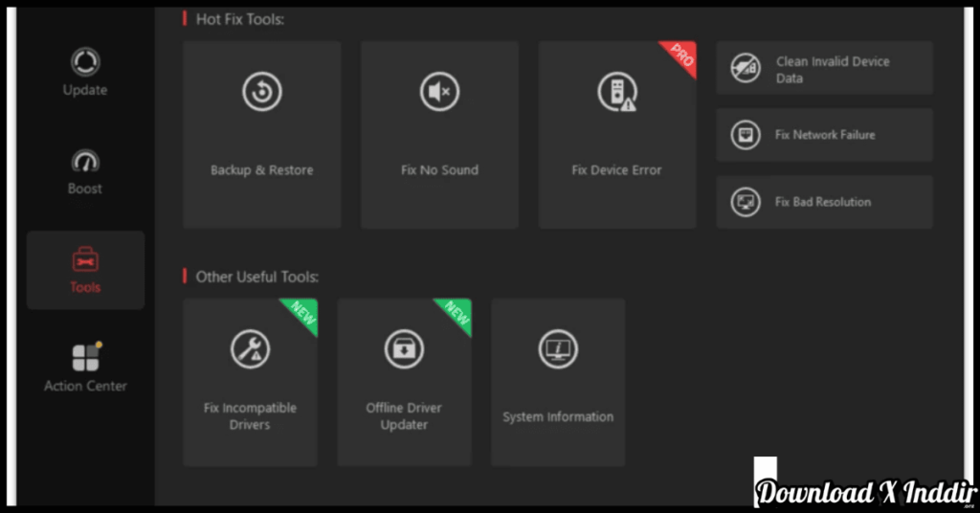The height and width of the screenshot is (513, 980).
Task: Click the System Information monitor icon
Action: point(558,349)
